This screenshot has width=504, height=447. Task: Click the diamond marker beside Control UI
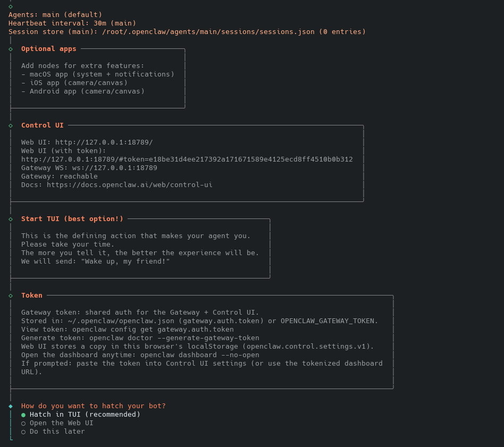pos(11,125)
